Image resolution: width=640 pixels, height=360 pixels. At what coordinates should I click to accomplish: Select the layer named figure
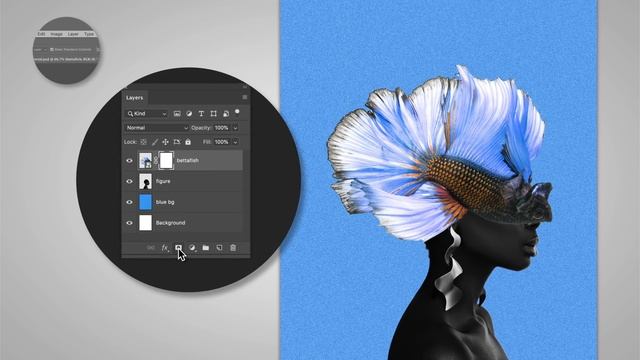(x=163, y=181)
